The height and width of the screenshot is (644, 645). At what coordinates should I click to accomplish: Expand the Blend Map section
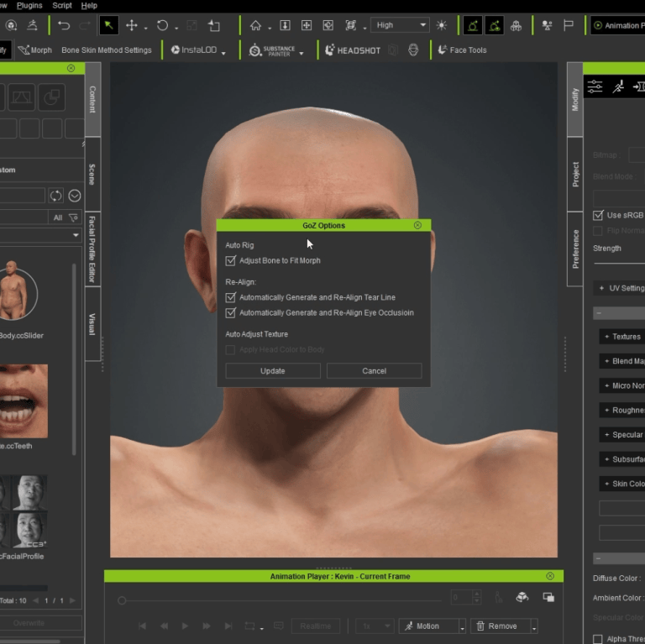coord(623,361)
